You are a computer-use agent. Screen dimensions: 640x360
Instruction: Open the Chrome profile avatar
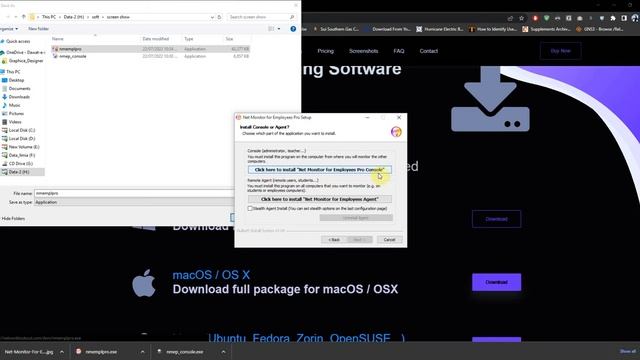click(635, 18)
